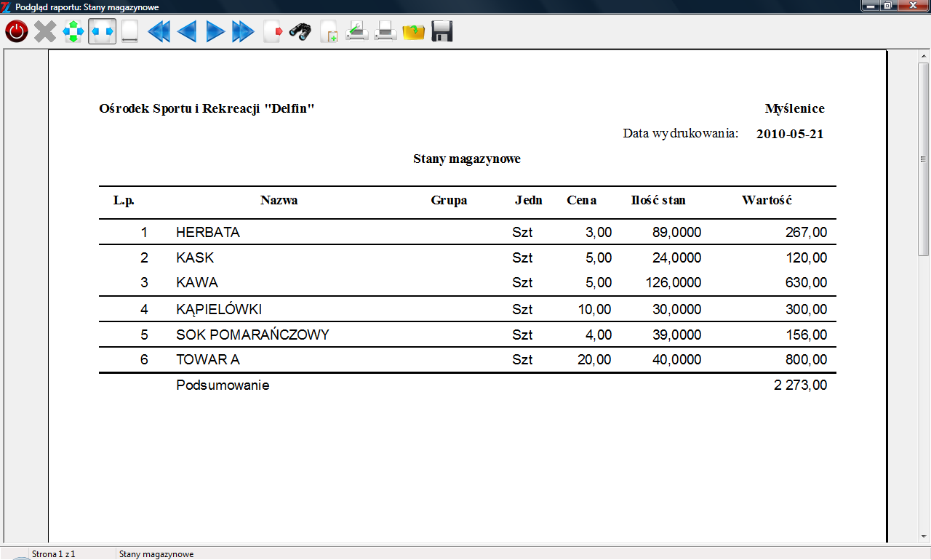Click the page with green plus icon
The image size is (931, 560).
point(329,32)
